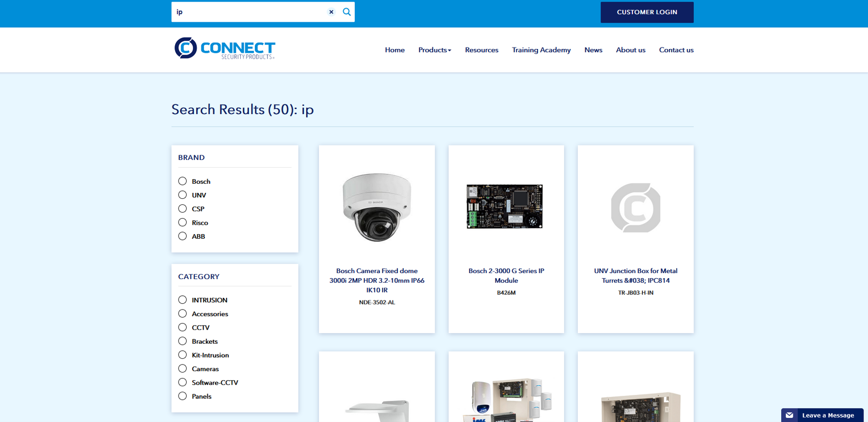Open UNV Junction Box for Metal Turrets link
Image resolution: width=868 pixels, height=422 pixels.
coord(635,276)
